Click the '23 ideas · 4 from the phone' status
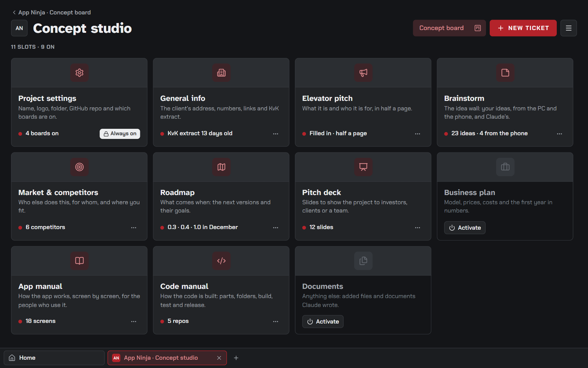The image size is (588, 368). 489,133
